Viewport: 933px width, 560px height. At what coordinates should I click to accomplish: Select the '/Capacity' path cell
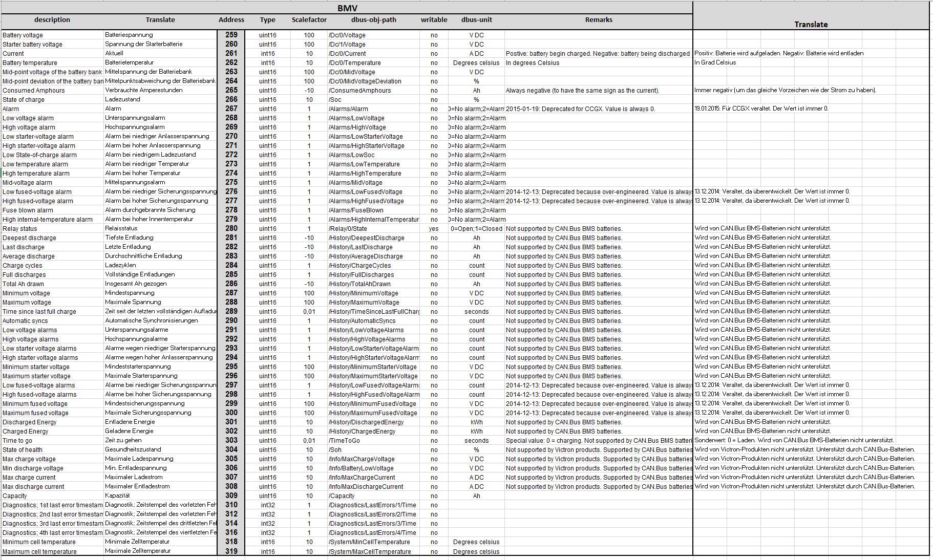(x=374, y=496)
